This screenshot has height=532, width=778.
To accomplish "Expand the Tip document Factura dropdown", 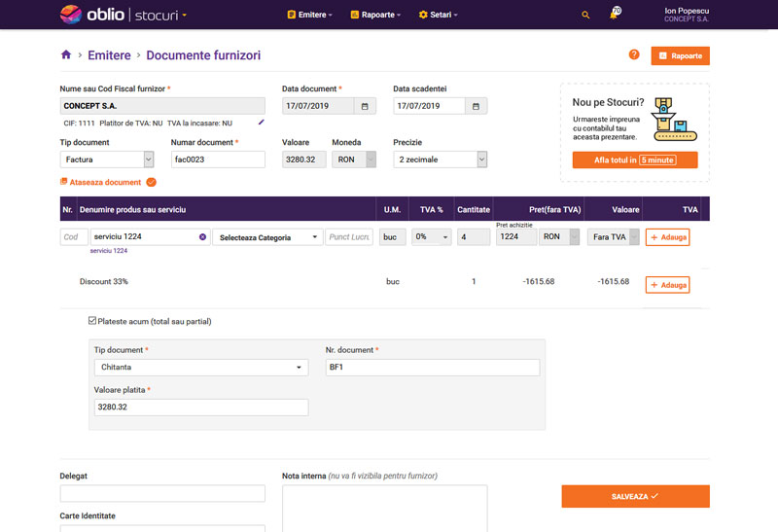I will (x=148, y=160).
